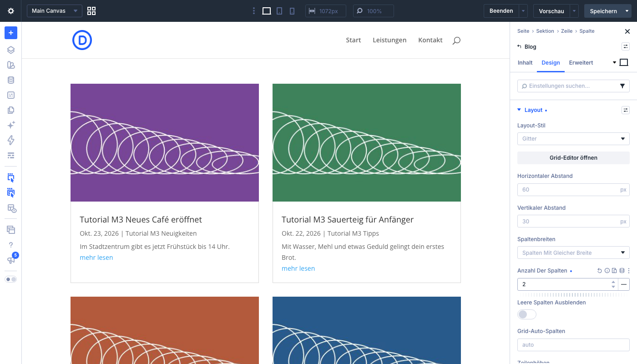637x364 pixels.
Task: Switch to tablet view icon
Action: (279, 11)
